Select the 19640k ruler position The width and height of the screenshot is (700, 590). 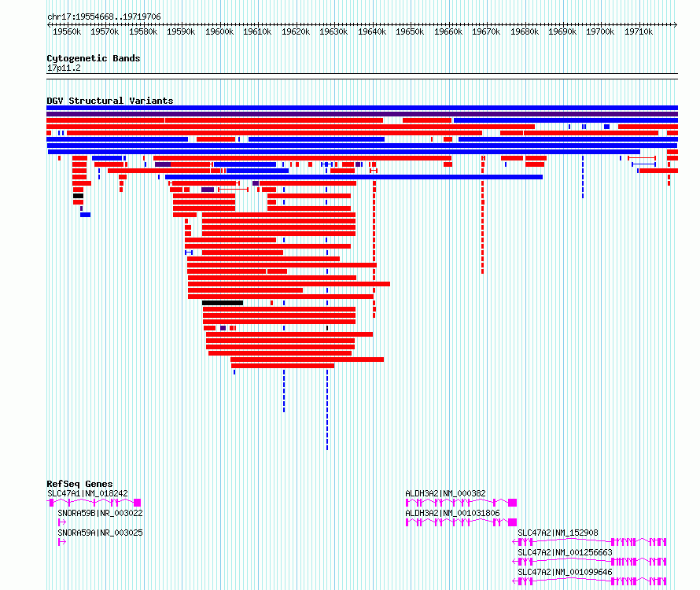(x=372, y=31)
